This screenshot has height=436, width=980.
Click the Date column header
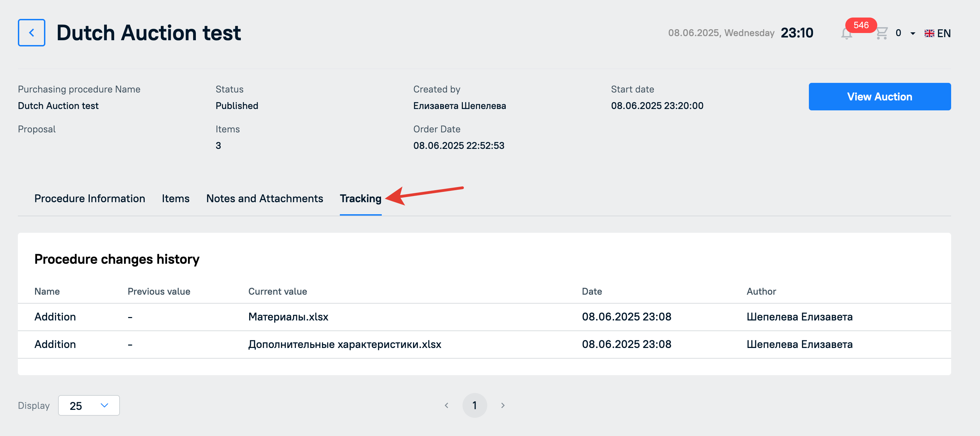592,291
